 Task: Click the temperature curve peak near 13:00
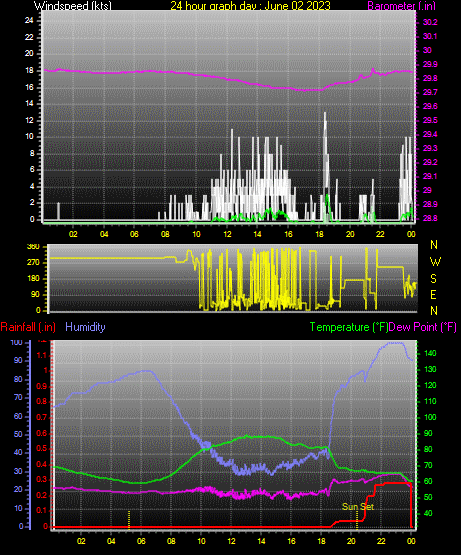[247, 436]
